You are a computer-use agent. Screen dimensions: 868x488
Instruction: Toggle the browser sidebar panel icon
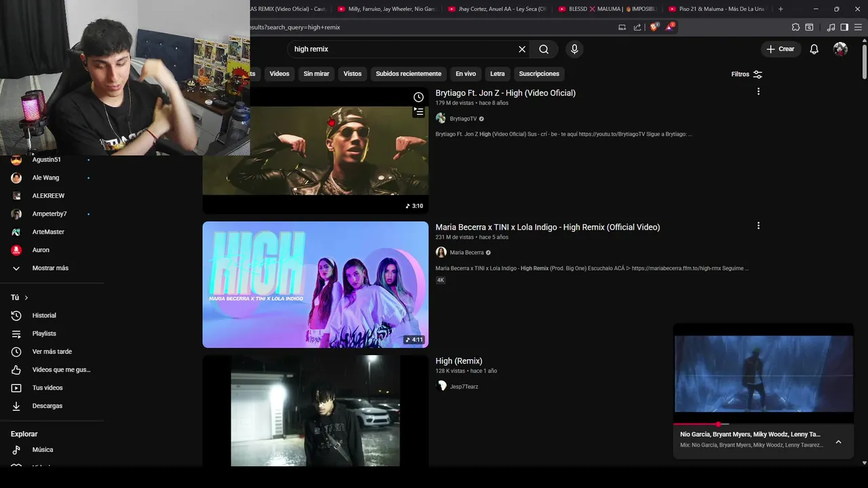tap(844, 27)
